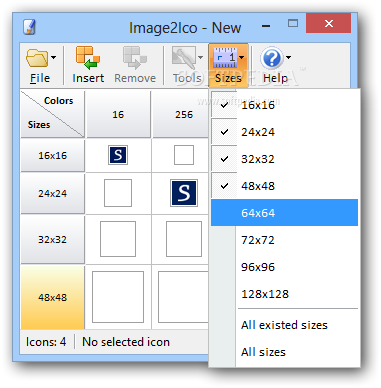Click the 256 colors column header
The height and width of the screenshot is (388, 381).
181,114
